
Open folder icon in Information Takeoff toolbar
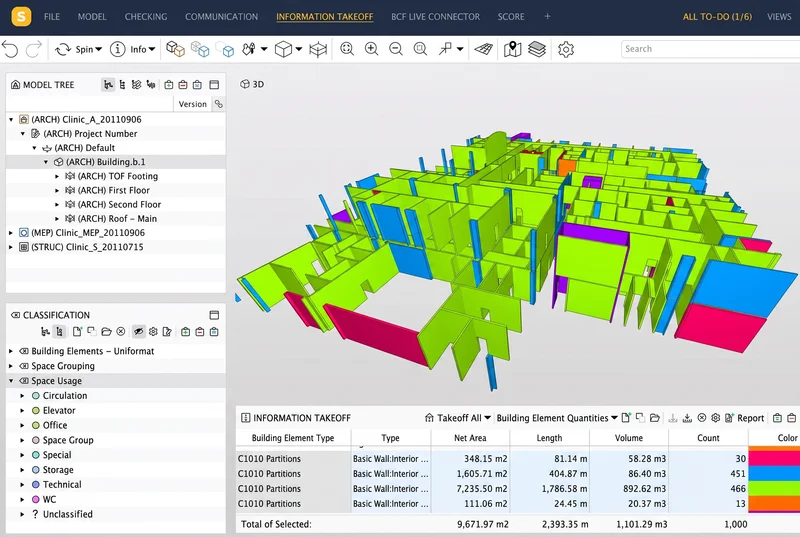pyautogui.click(x=655, y=418)
